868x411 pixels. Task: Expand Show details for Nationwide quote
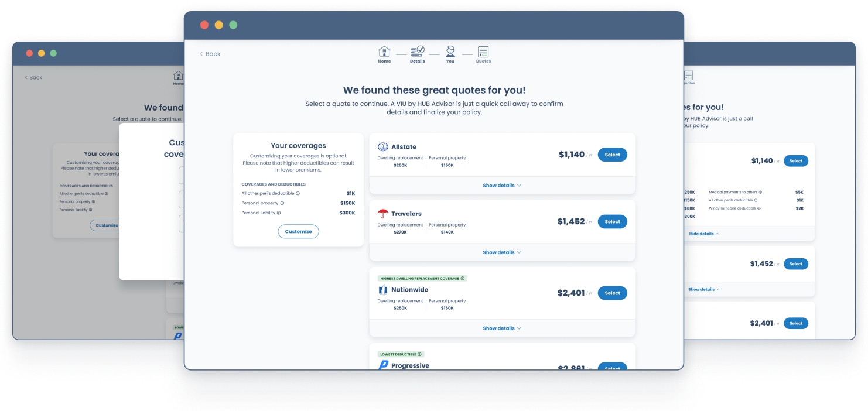501,328
